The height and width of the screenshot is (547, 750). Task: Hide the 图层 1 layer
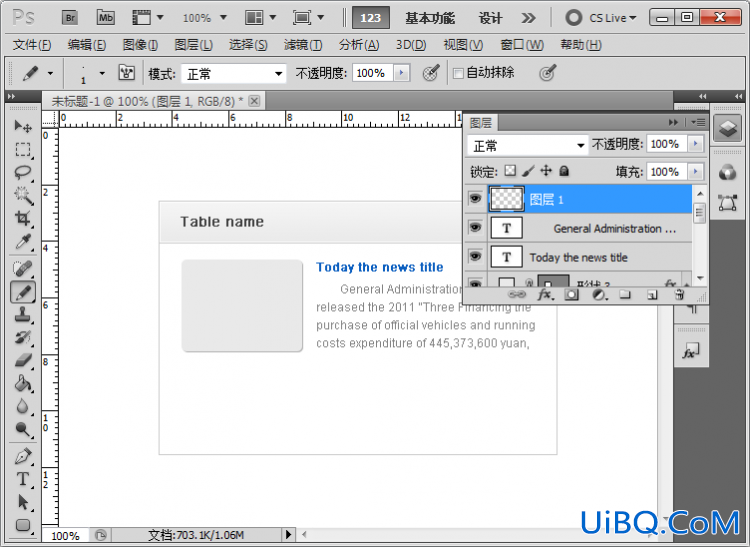tap(475, 198)
